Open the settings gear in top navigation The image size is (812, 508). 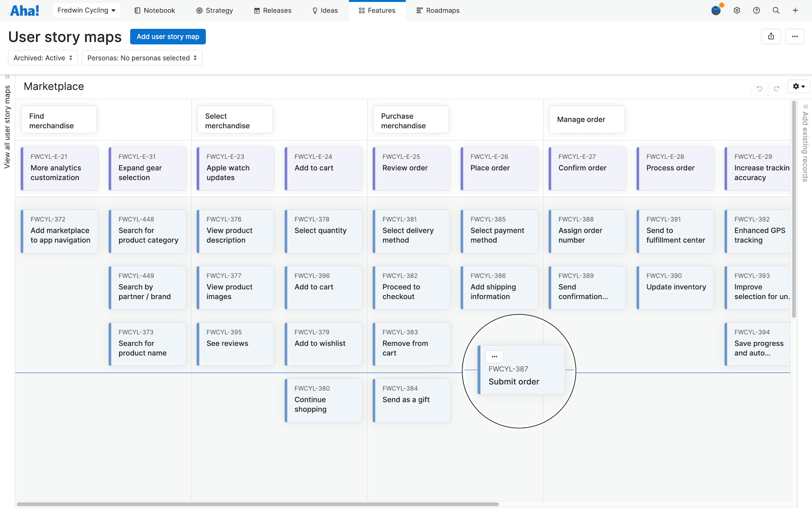(x=737, y=11)
